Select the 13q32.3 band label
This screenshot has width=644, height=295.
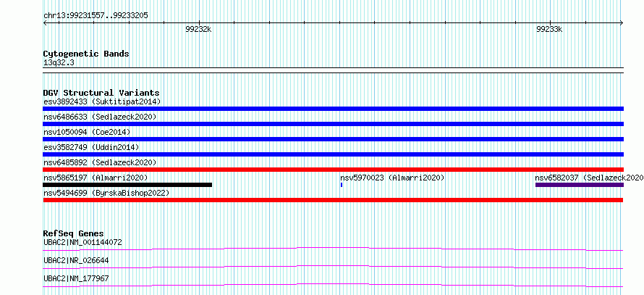pyautogui.click(x=59, y=63)
